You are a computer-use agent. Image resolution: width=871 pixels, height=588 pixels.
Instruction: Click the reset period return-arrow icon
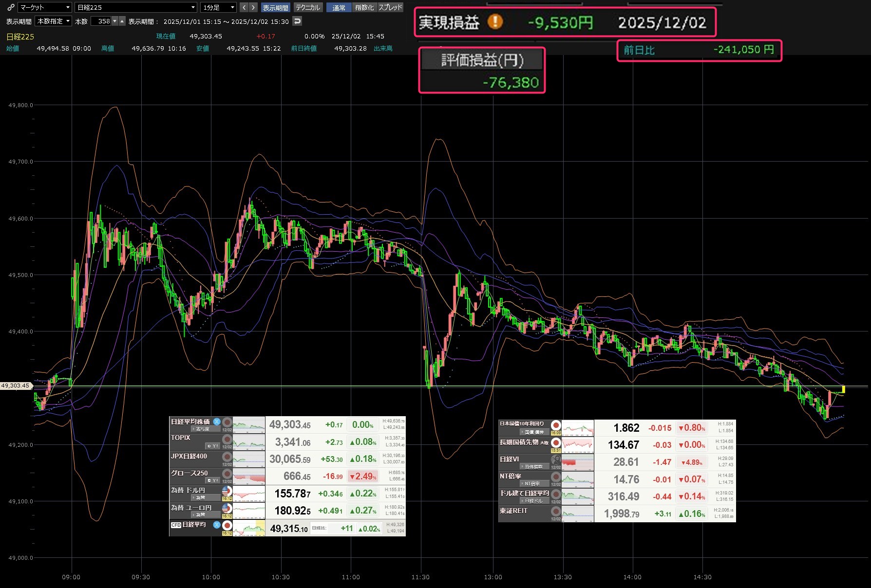point(297,21)
